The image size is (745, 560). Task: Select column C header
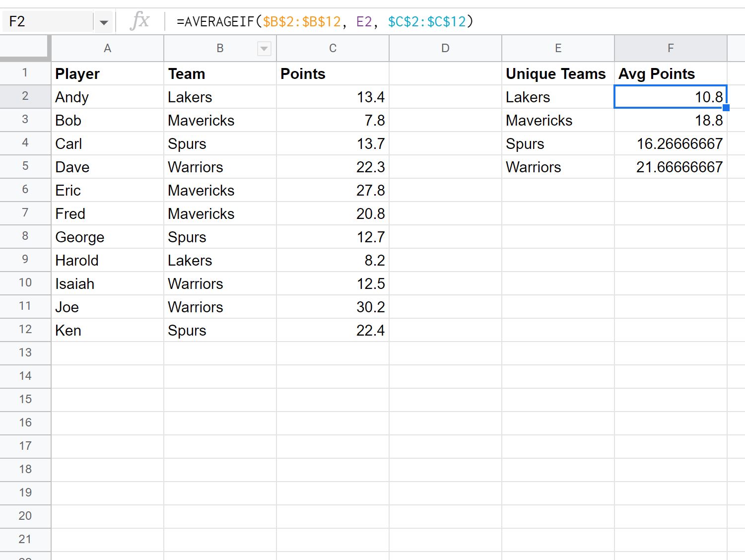click(333, 49)
